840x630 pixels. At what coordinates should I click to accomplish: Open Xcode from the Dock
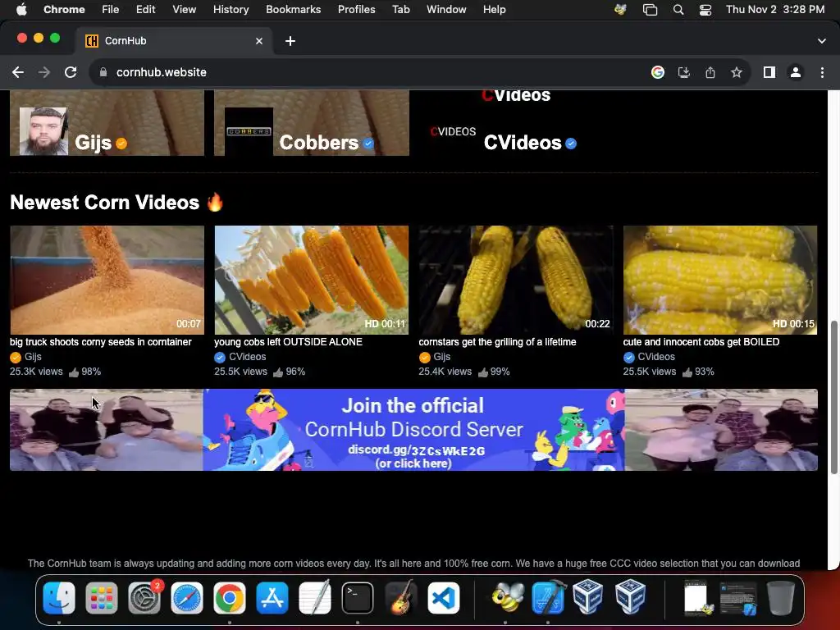(548, 596)
